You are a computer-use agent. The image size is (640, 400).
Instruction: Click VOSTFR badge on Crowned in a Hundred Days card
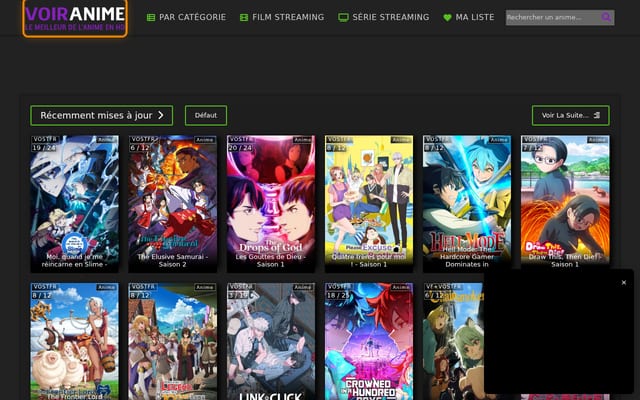tap(339, 287)
